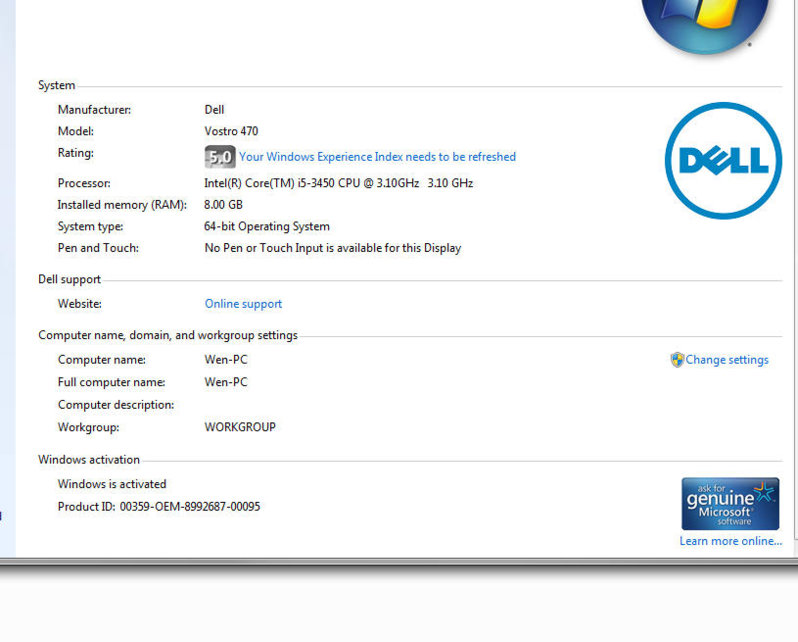
Task: Select the 8.00 GB memory value
Action: point(223,205)
